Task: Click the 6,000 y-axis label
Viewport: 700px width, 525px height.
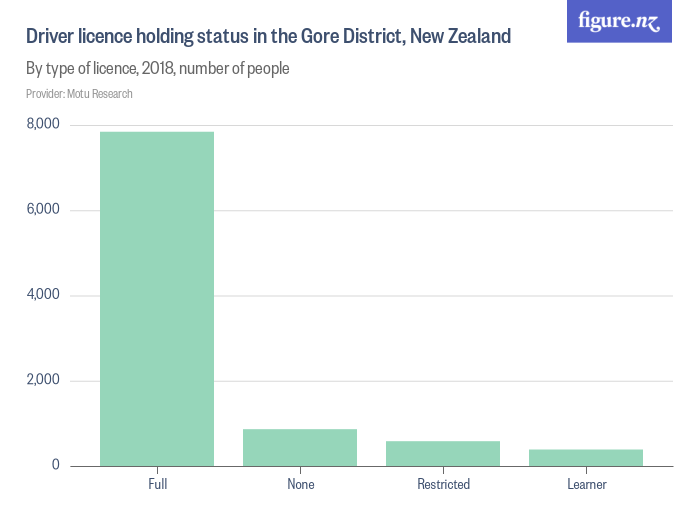Action: pyautogui.click(x=42, y=210)
